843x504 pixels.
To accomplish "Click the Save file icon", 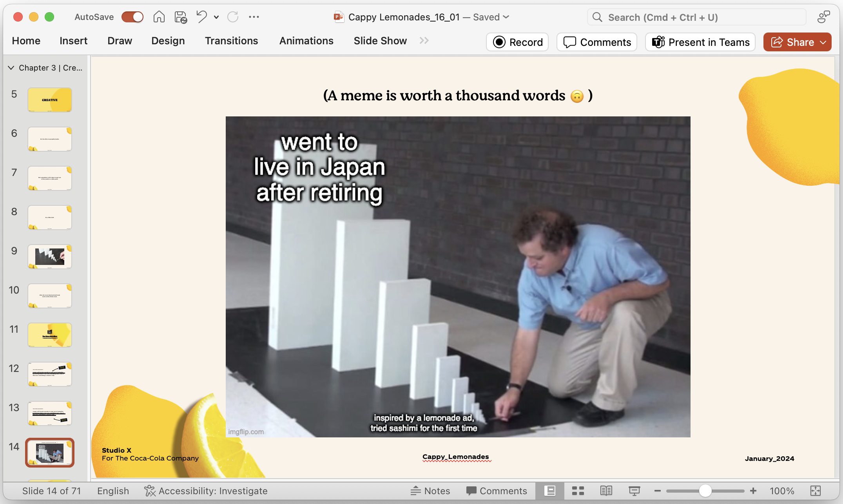I will click(181, 17).
